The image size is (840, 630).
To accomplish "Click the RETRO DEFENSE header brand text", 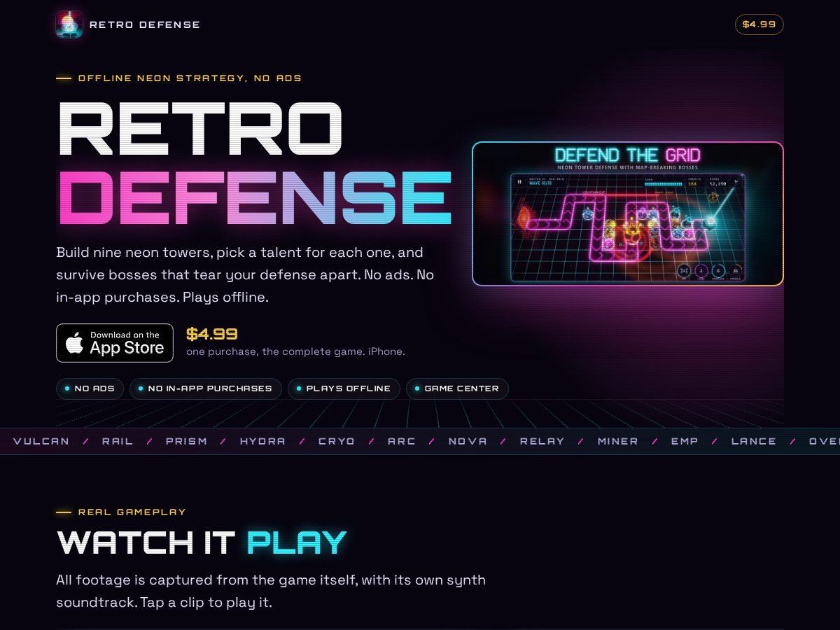I will pos(145,24).
